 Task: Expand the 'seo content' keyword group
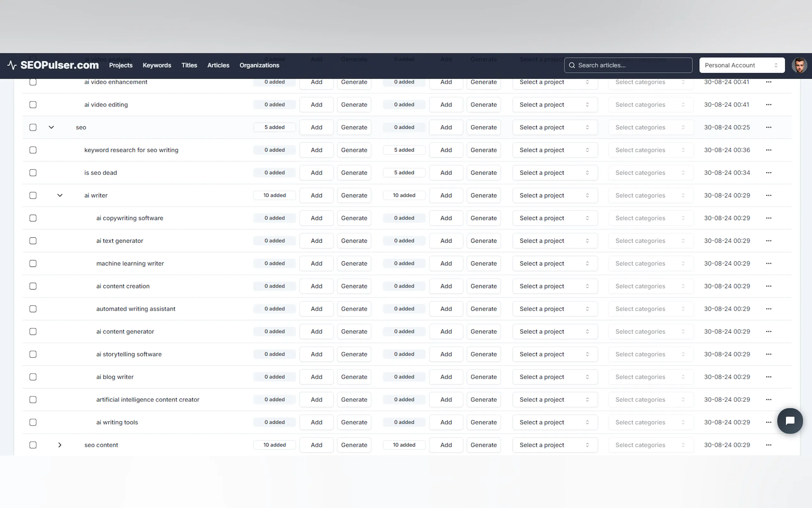(60, 445)
